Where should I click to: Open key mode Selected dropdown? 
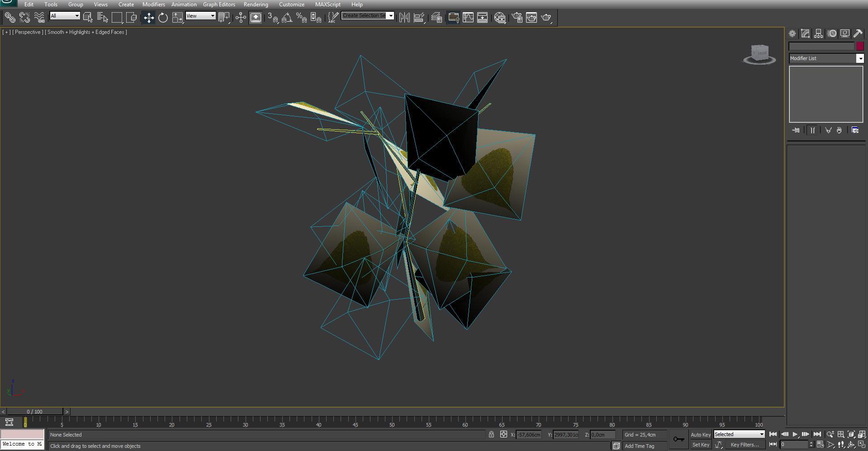coord(739,434)
